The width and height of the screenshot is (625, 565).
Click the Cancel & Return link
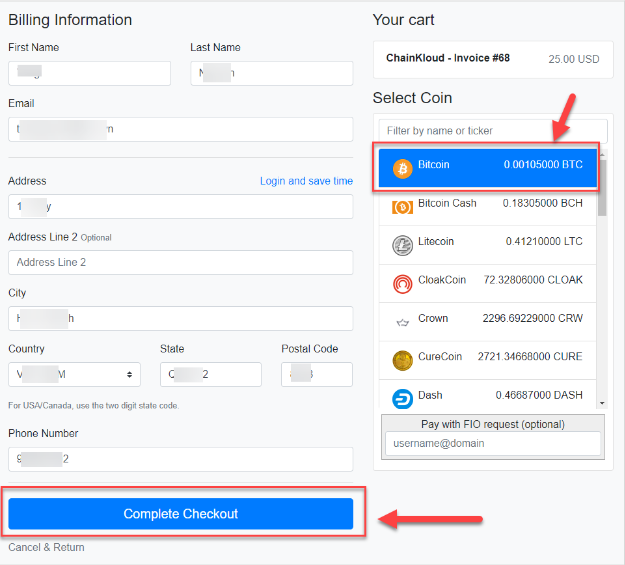(x=46, y=547)
